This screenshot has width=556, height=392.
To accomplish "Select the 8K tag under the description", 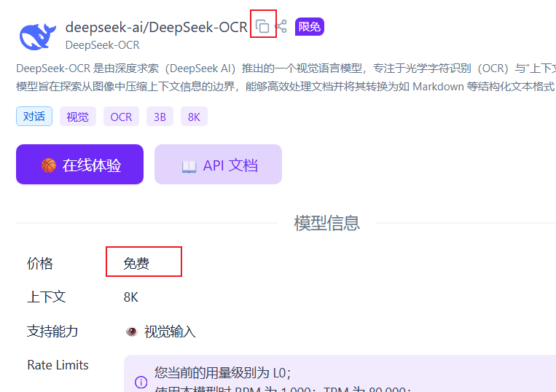I will tap(194, 117).
